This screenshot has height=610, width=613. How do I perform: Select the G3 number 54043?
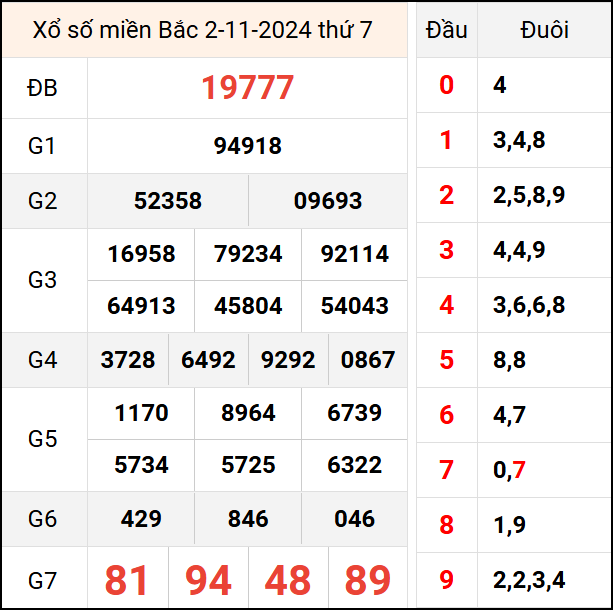(355, 306)
